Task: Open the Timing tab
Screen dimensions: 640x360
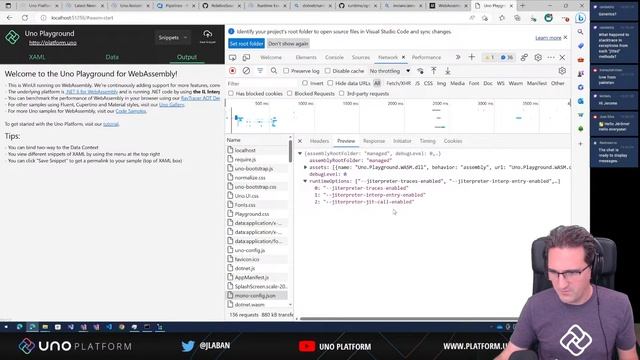Action: (427, 141)
